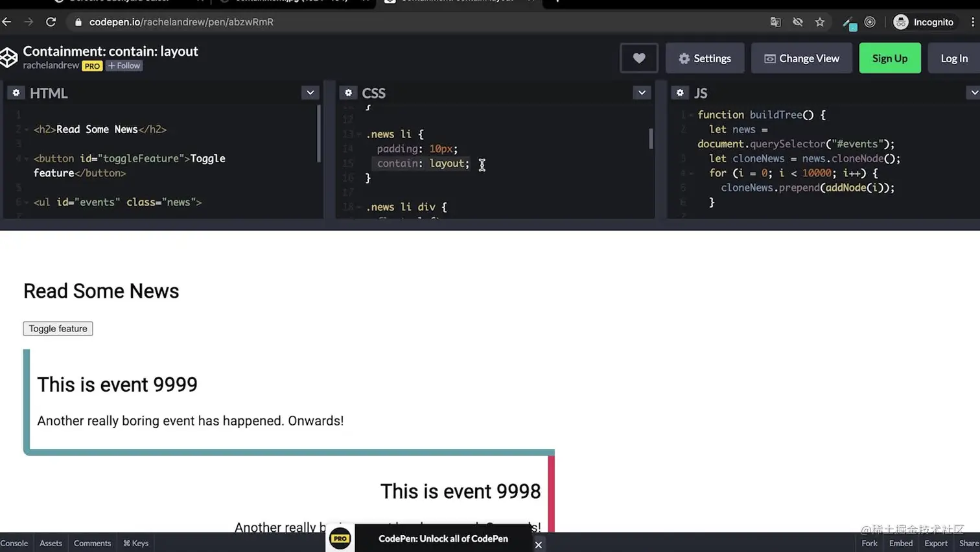980x552 pixels.
Task: Click 'This is event 9998' heading
Action: point(460,492)
